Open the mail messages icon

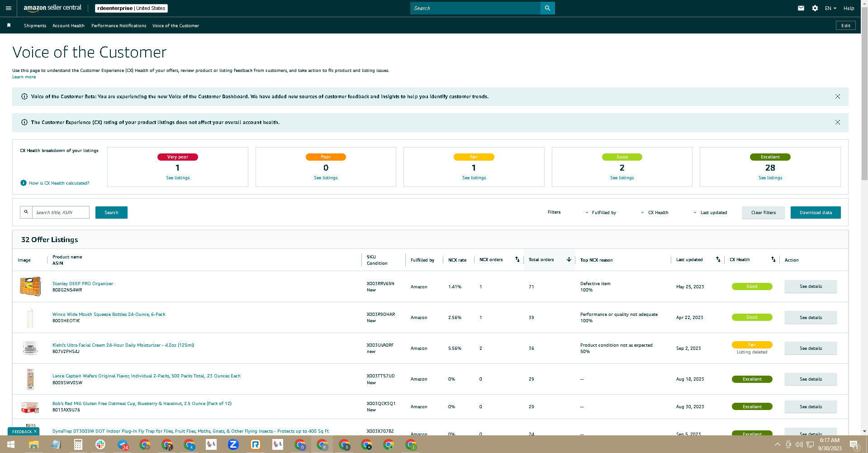pyautogui.click(x=801, y=8)
